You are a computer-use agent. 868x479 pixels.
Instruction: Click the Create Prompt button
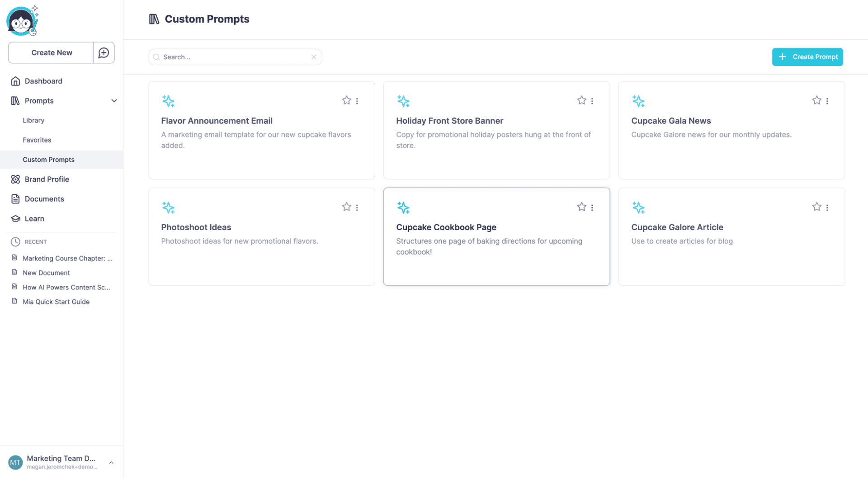[x=807, y=57]
